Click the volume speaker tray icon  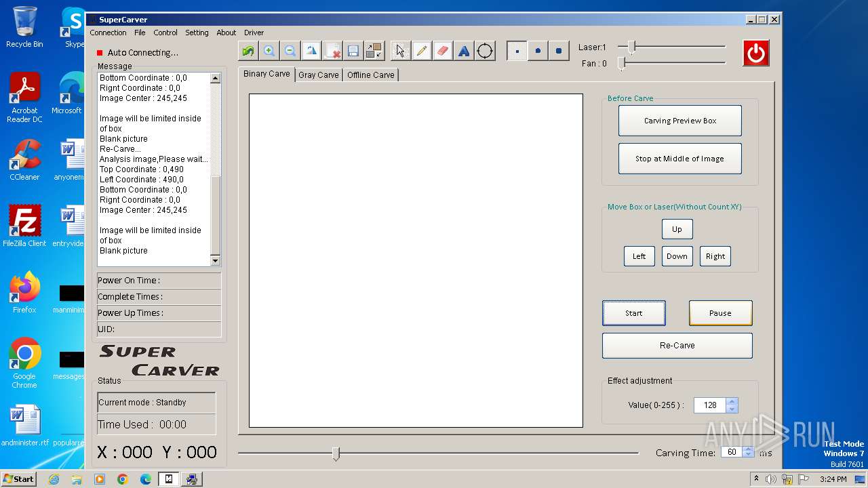(x=771, y=479)
